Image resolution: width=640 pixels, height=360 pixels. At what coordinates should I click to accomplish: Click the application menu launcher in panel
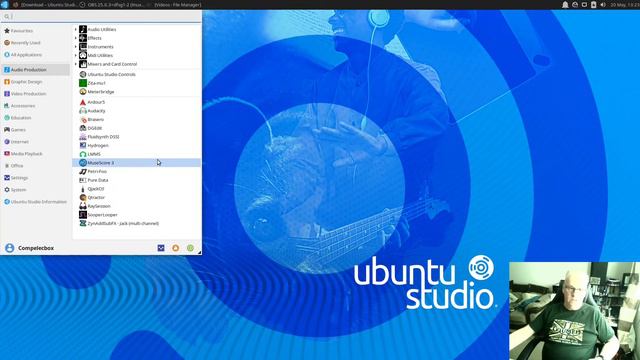coord(4,4)
